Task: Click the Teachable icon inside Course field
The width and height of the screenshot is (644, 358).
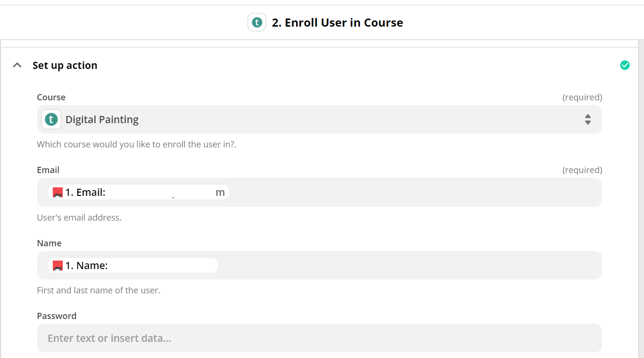Action: pyautogui.click(x=51, y=119)
